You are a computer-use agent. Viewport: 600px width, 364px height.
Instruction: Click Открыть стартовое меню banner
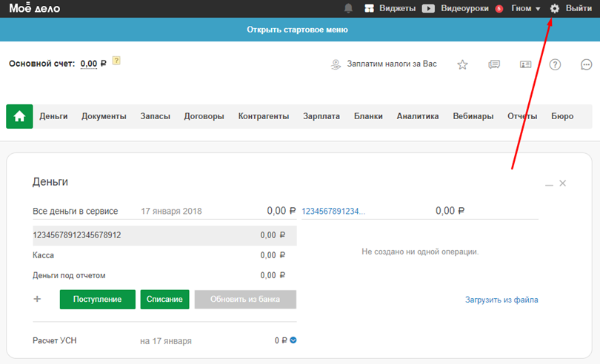[297, 30]
